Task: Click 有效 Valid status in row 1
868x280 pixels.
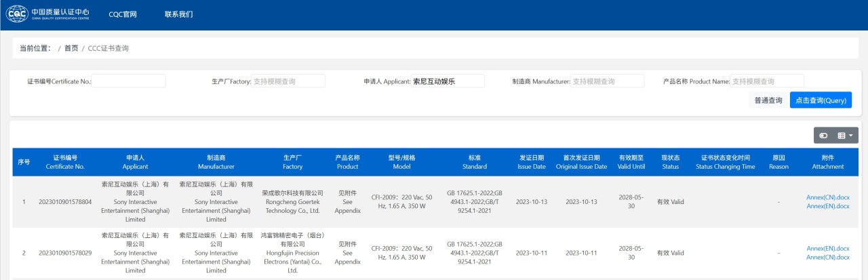Action: coord(670,202)
